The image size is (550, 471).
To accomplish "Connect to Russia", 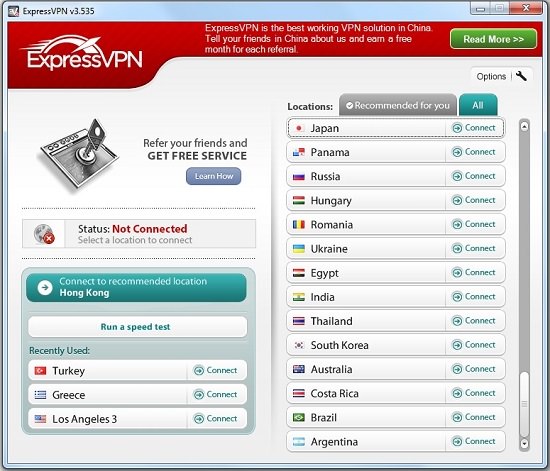I will point(474,176).
